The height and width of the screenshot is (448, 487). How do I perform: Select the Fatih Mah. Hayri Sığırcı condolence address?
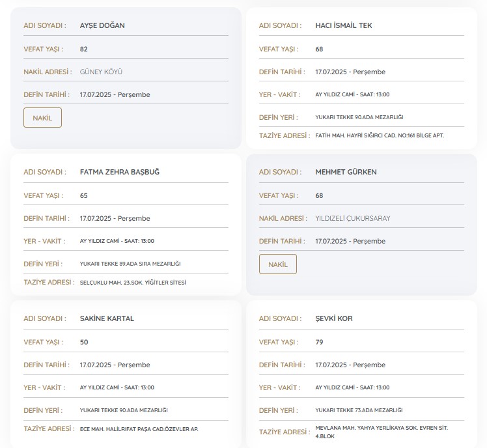pos(380,136)
